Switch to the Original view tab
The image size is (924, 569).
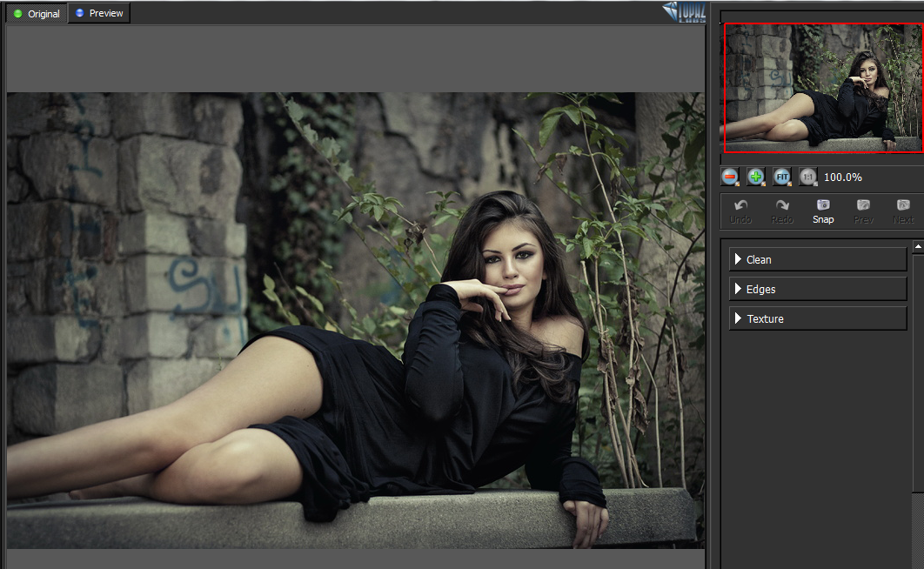pyautogui.click(x=37, y=14)
